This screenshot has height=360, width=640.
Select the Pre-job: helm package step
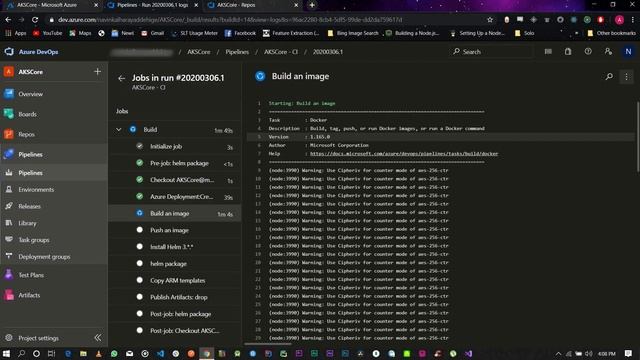click(x=176, y=163)
